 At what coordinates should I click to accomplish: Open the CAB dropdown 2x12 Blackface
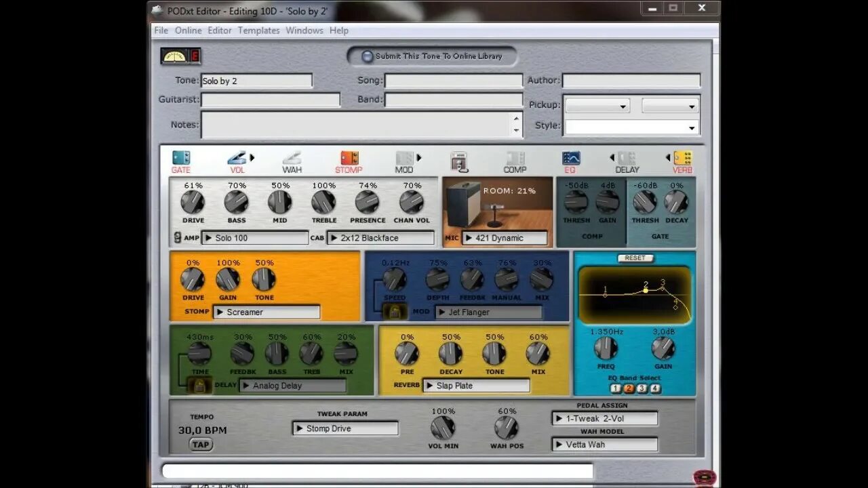click(381, 238)
